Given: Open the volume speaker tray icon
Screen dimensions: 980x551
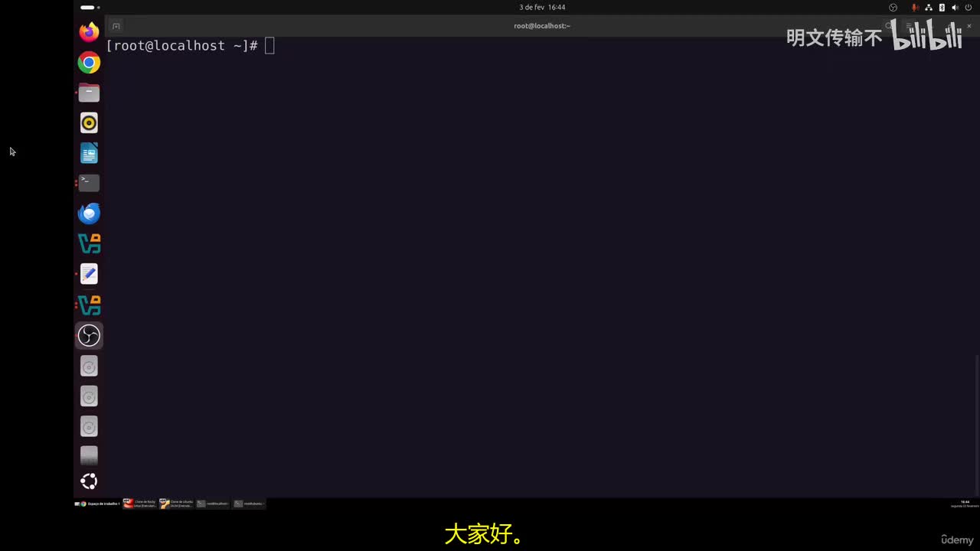Looking at the screenshot, I should point(955,8).
